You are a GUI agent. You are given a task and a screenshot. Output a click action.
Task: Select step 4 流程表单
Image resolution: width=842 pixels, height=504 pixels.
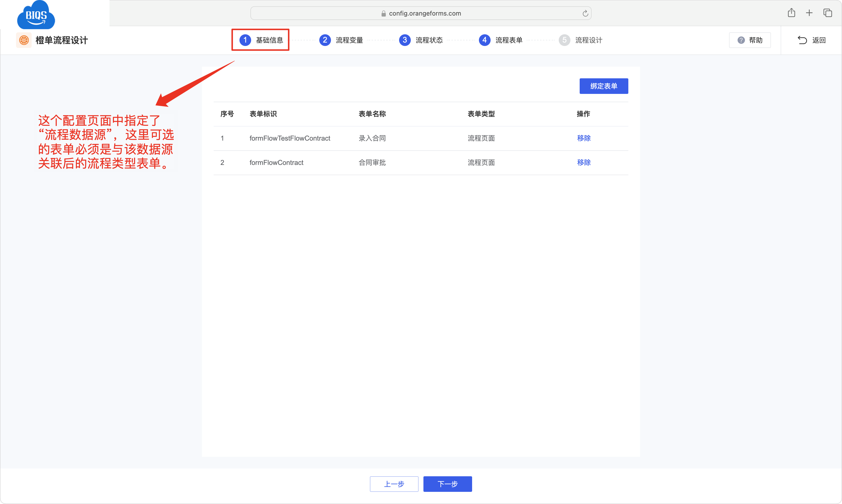[x=501, y=40]
